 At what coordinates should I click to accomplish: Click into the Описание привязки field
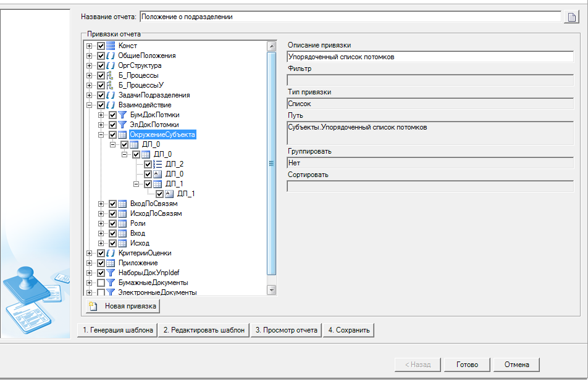coord(430,57)
